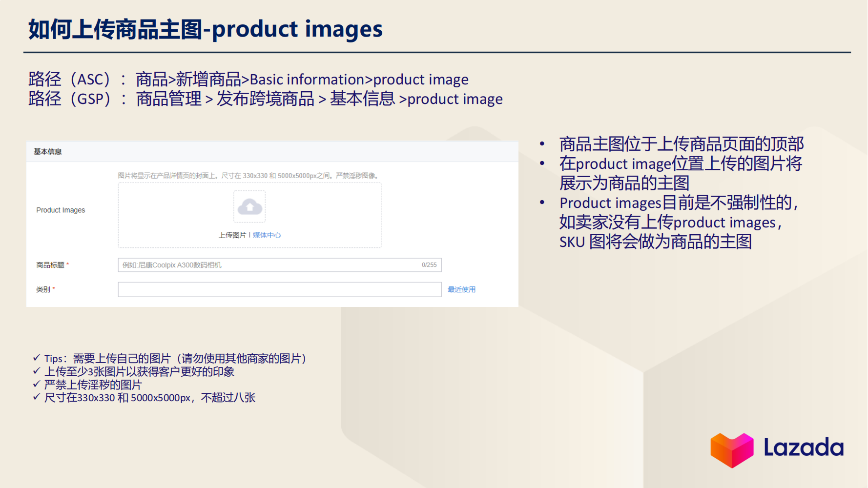This screenshot has height=488, width=868.
Task: Check the tip about using your own images
Action: (x=37, y=358)
